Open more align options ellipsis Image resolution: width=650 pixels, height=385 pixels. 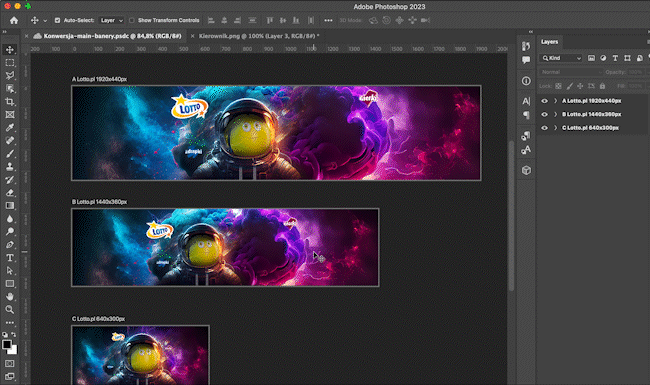[x=328, y=20]
